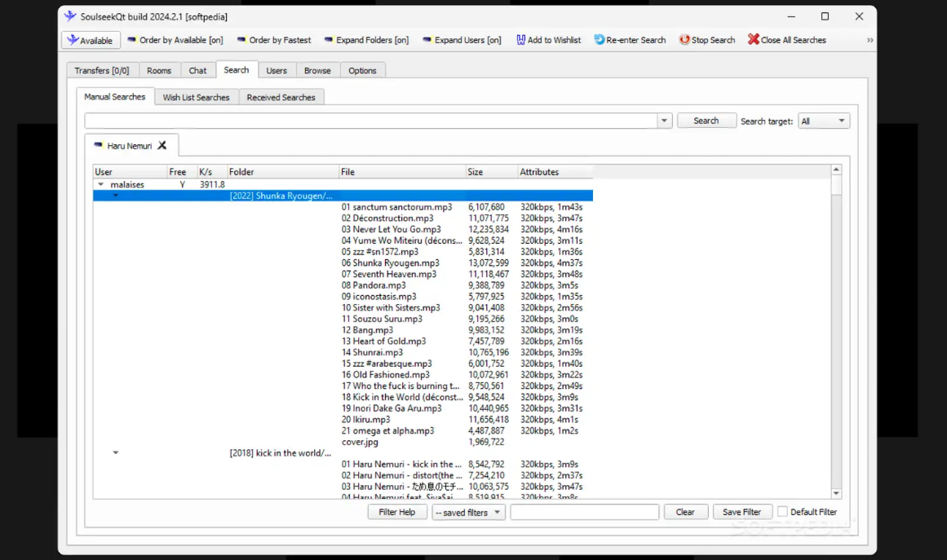The image size is (947, 560).
Task: Open Search target dropdown
Action: tap(824, 121)
